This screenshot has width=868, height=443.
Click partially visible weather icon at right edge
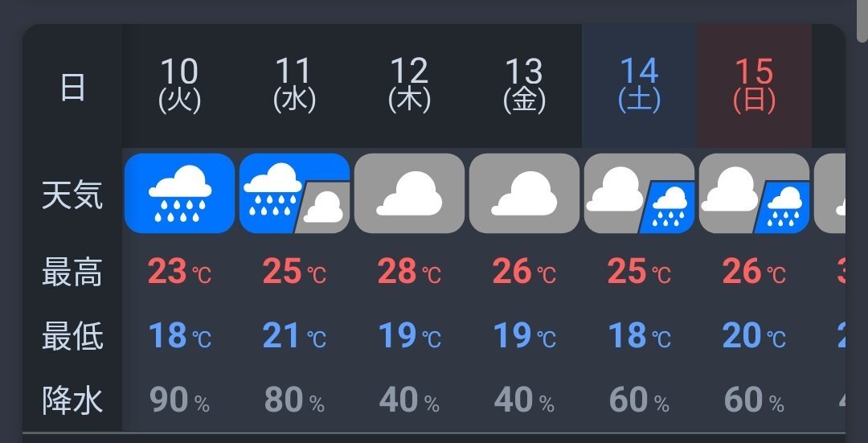(829, 193)
